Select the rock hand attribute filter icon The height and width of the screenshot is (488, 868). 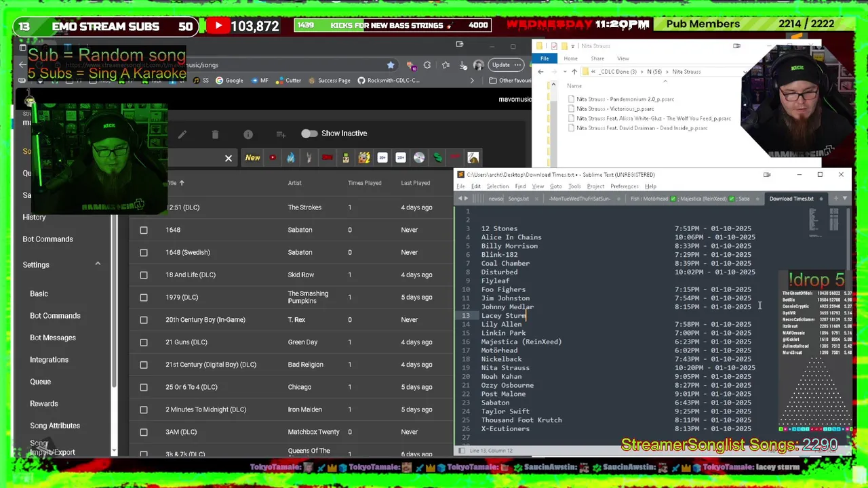coord(309,158)
